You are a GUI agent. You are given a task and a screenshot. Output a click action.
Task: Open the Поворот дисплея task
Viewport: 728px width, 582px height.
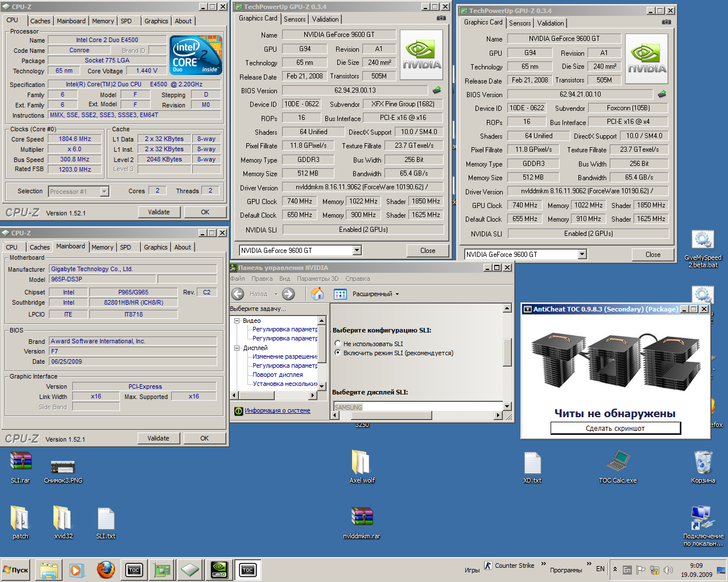click(278, 375)
